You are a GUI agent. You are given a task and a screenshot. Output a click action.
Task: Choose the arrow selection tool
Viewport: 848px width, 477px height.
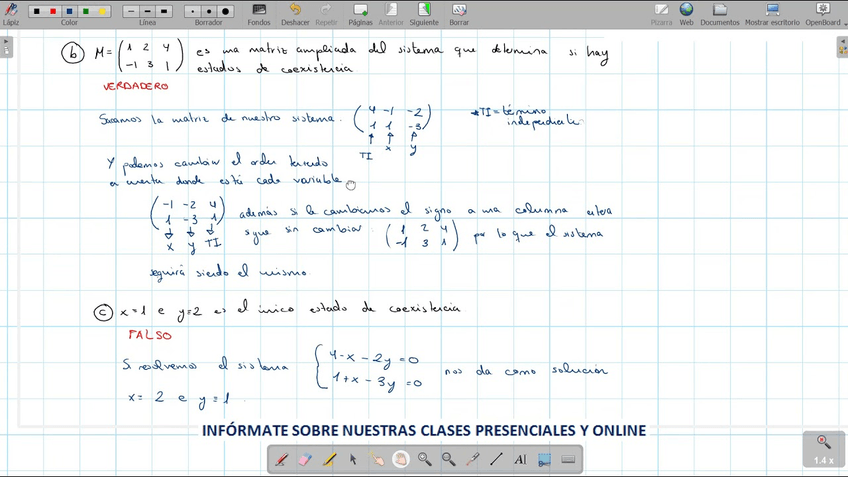tap(353, 460)
